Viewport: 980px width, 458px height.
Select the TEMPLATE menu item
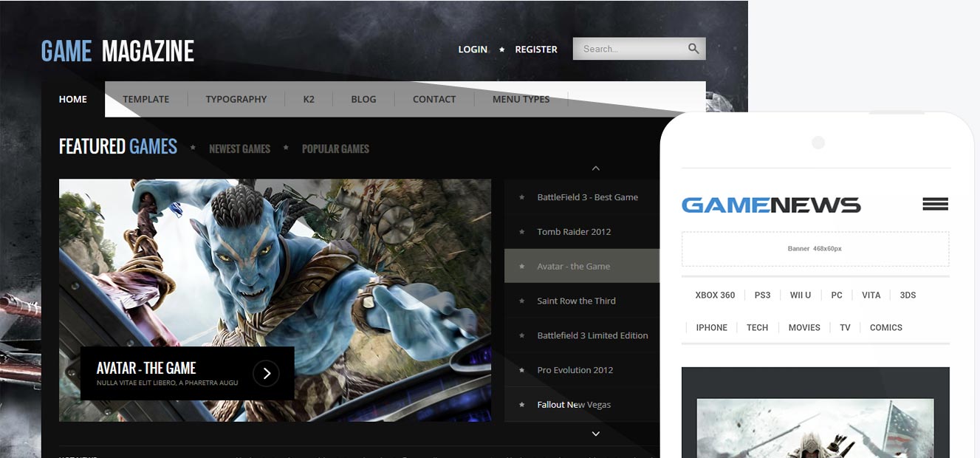[146, 99]
